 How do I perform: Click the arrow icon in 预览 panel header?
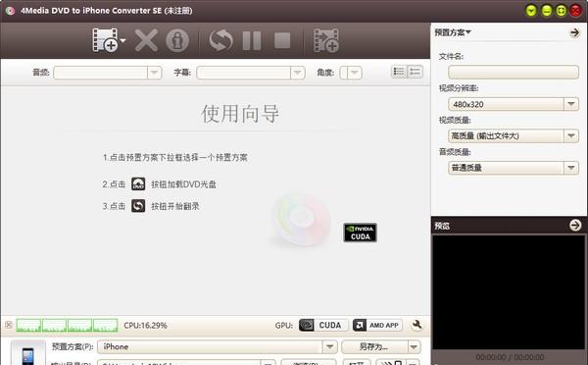575,226
